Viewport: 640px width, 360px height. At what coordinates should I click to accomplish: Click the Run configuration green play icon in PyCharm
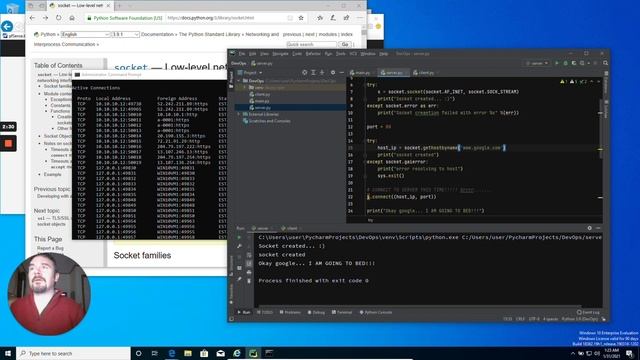coord(557,63)
